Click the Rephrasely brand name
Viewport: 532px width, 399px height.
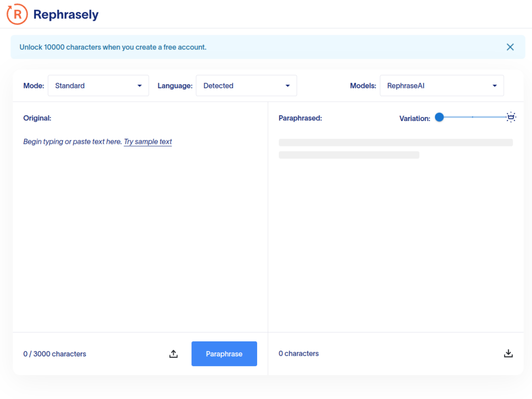tap(66, 15)
